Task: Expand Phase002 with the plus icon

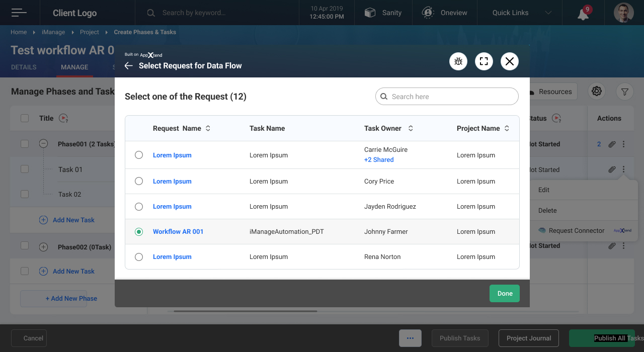Action: [x=43, y=247]
